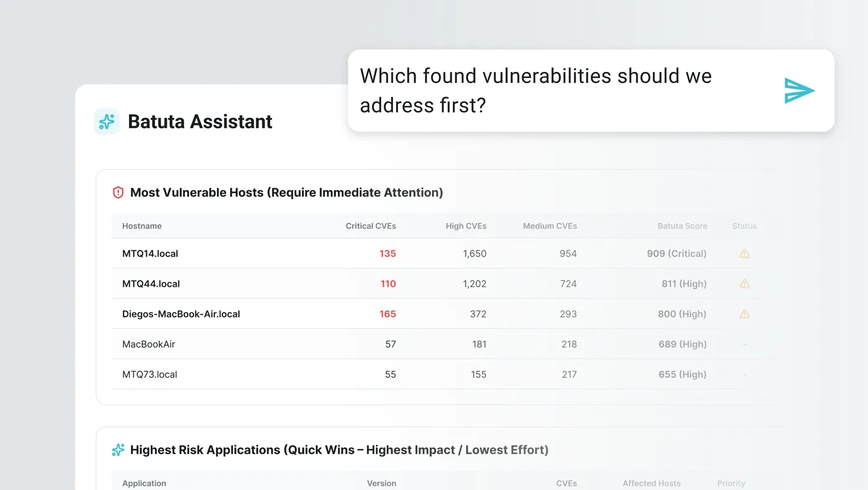
Task: Sort by High CVEs column header
Action: [x=466, y=226]
